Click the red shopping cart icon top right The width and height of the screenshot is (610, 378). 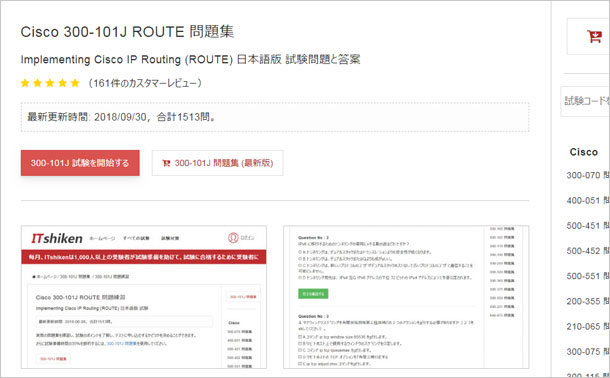coord(594,37)
